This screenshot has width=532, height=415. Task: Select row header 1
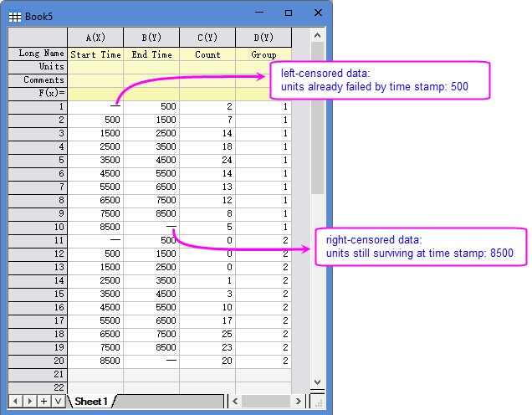(38, 107)
